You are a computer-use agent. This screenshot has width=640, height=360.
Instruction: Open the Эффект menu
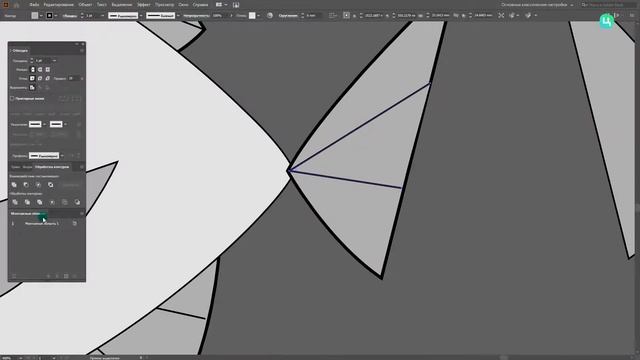[x=144, y=4]
